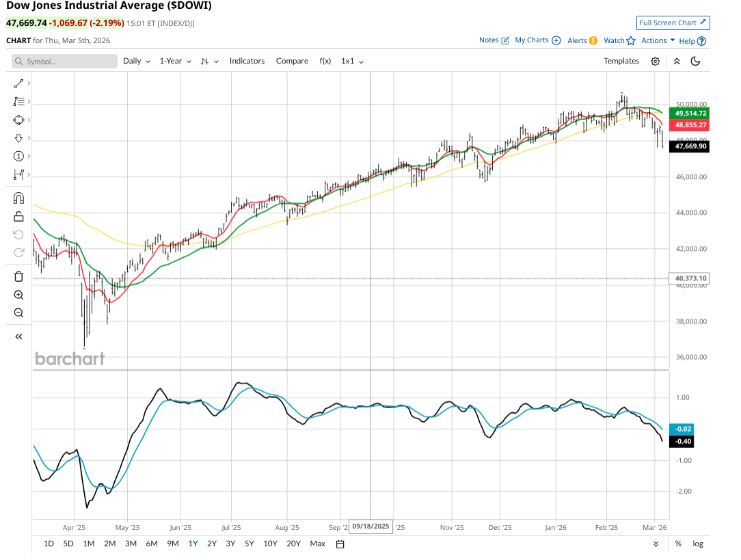Select the 2M time range
This screenshot has height=560, width=741.
coord(109,544)
